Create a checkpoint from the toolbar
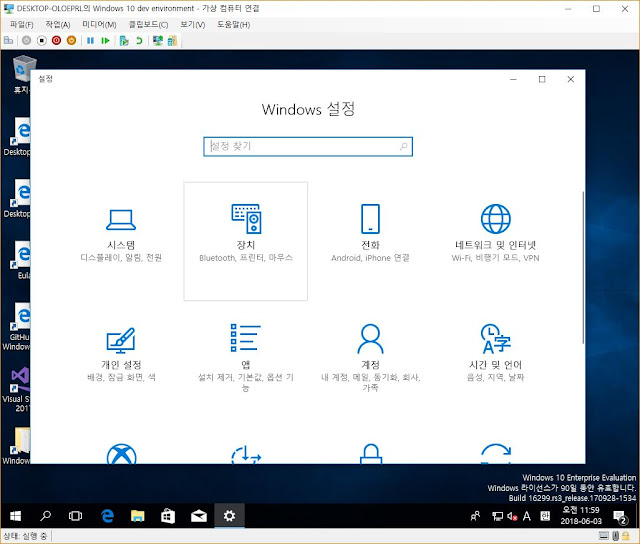The width and height of the screenshot is (640, 544). pos(124,40)
